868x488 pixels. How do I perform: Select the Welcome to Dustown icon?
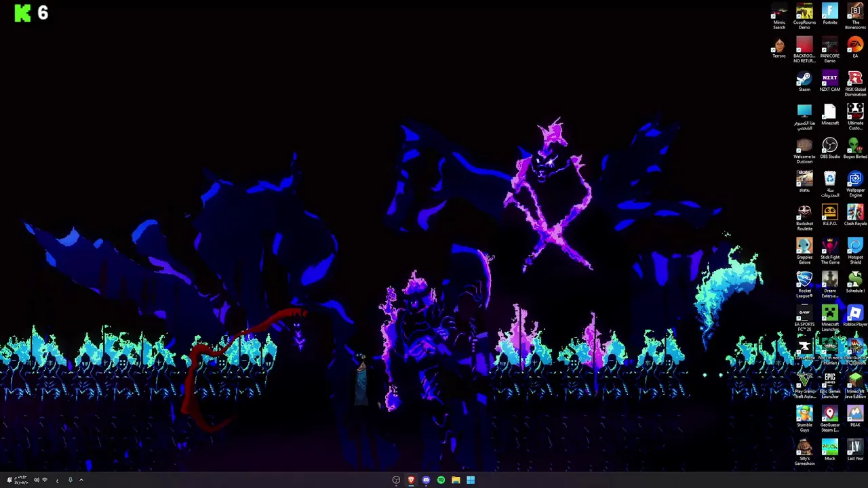(804, 150)
